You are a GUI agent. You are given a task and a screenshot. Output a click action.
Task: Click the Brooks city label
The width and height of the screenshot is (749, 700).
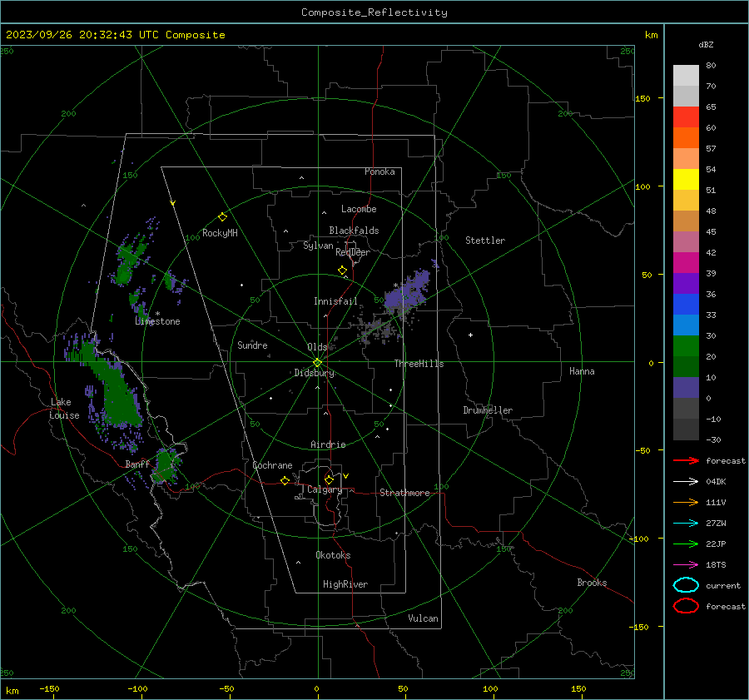click(x=592, y=583)
